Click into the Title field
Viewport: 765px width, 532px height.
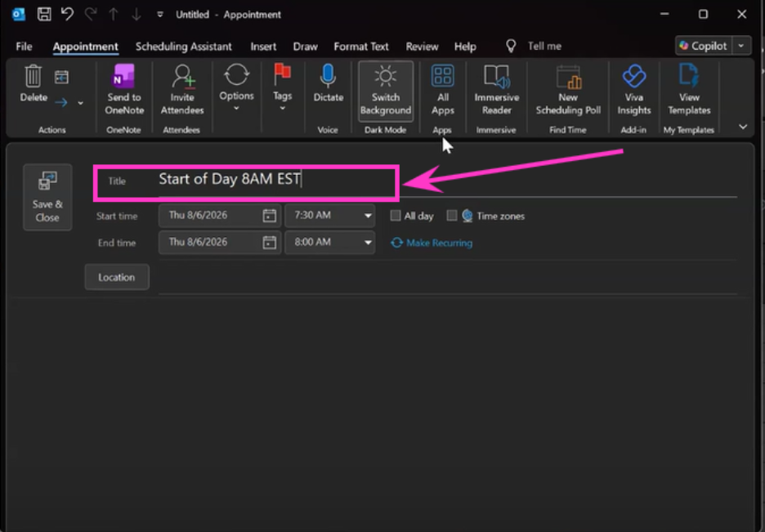(447, 180)
